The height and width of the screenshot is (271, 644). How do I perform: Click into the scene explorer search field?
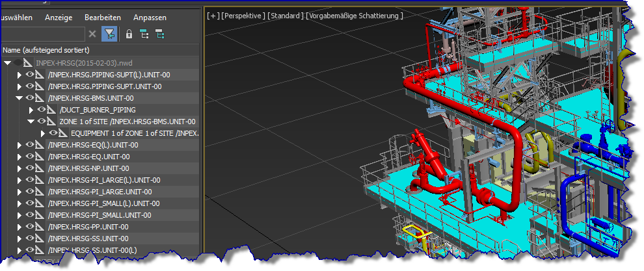[42, 34]
